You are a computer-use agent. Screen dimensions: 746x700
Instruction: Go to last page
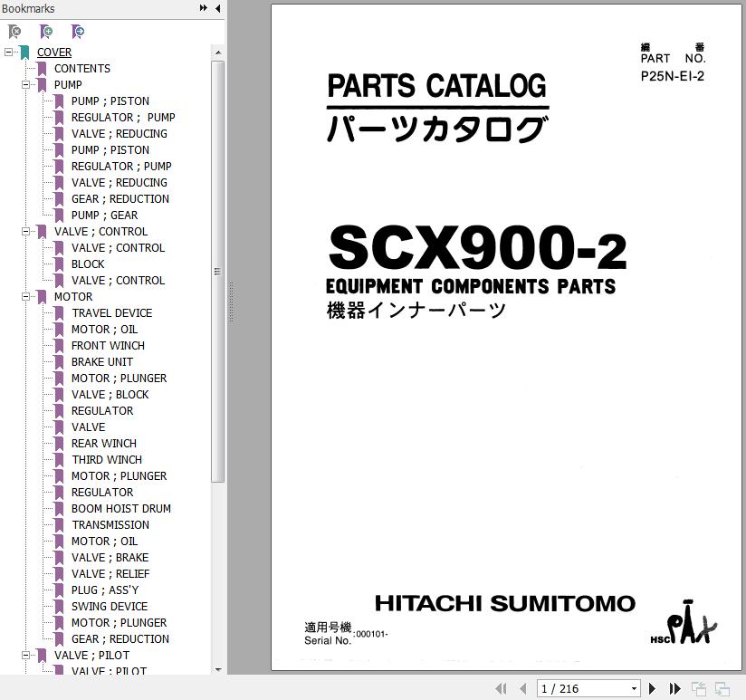(674, 688)
